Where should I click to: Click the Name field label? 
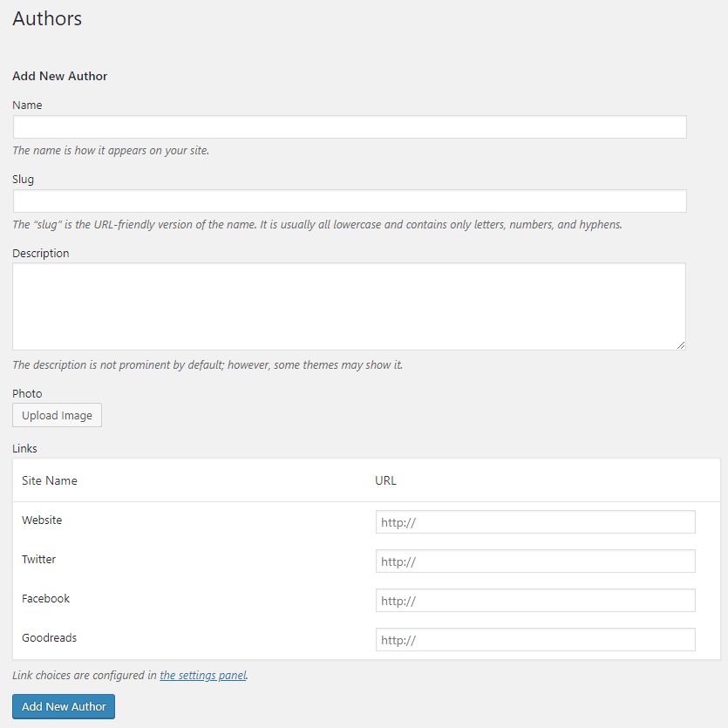pos(27,105)
